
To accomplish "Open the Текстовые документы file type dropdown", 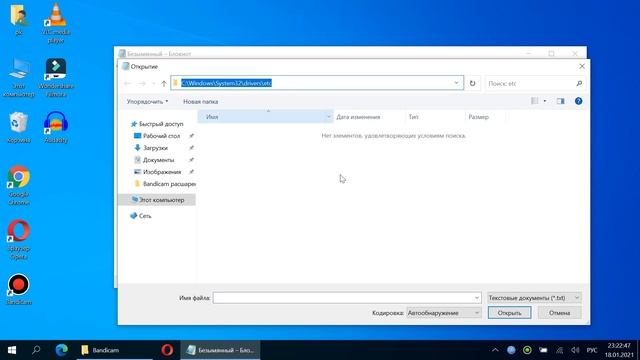I will [x=534, y=298].
